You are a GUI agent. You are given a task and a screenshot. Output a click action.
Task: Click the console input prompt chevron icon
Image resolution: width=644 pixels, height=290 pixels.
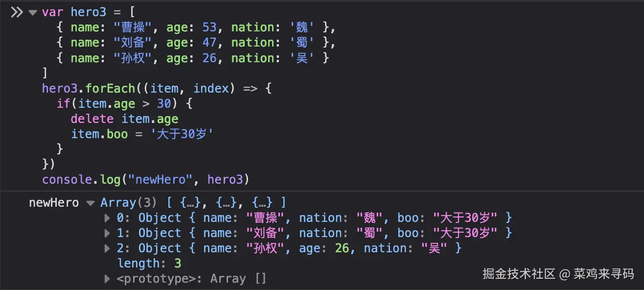point(16,12)
